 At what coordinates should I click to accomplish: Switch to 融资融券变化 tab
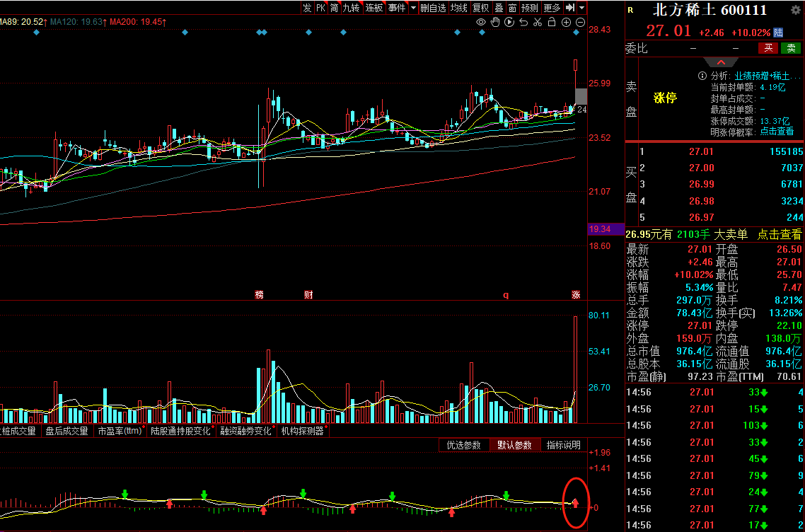246,431
